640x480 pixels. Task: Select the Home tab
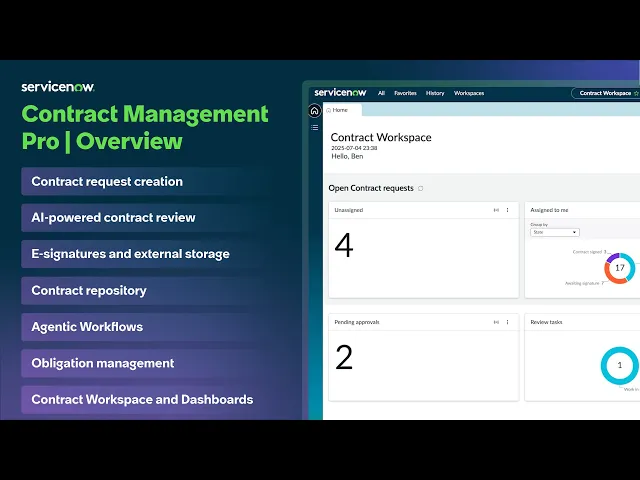[342, 110]
